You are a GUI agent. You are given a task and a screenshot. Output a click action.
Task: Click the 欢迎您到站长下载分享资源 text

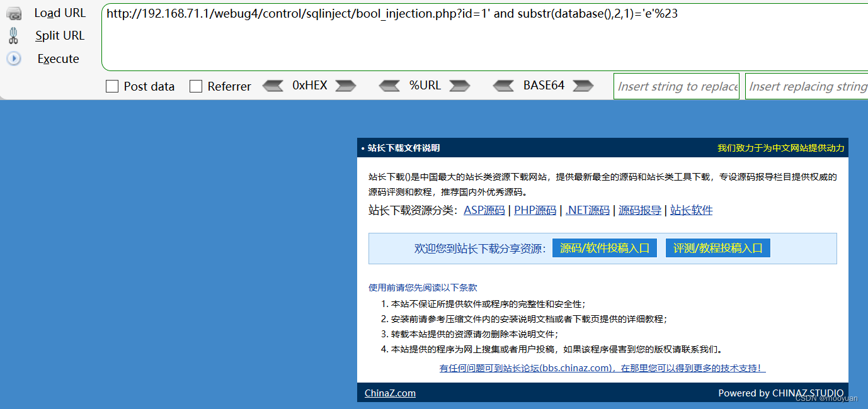point(480,249)
